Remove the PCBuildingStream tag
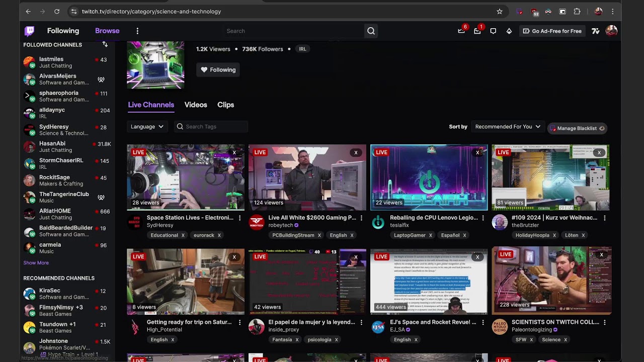This screenshot has width=644, height=362. point(319,235)
